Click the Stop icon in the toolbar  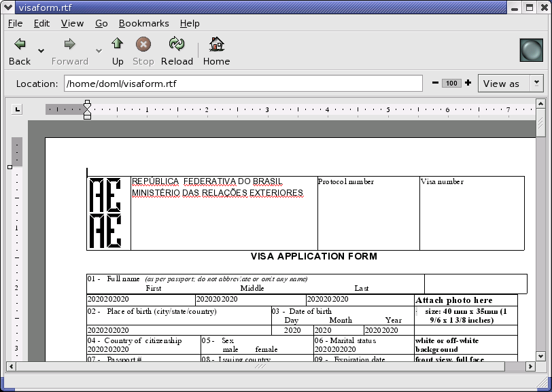[143, 45]
